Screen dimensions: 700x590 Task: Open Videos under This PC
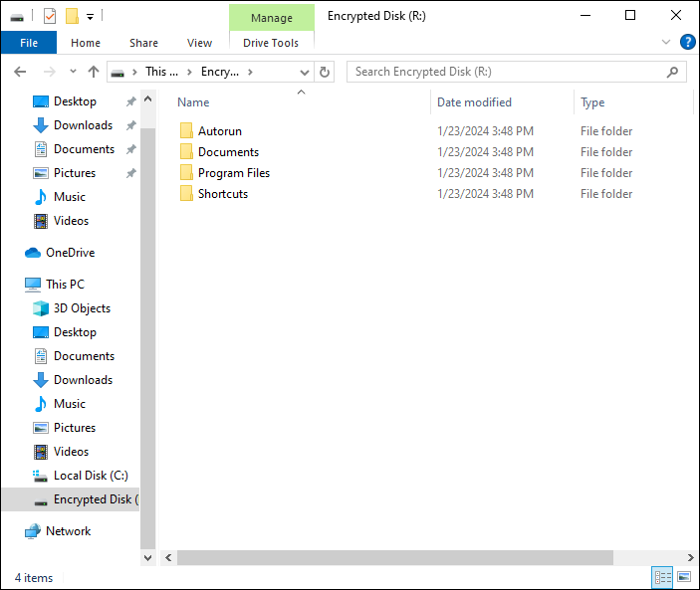point(71,452)
